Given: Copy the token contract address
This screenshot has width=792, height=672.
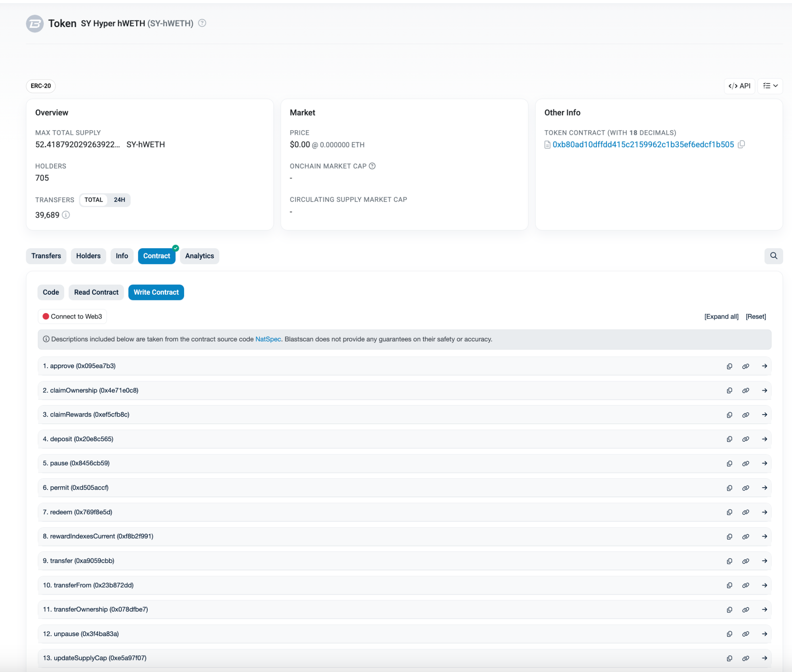Looking at the screenshot, I should point(741,144).
